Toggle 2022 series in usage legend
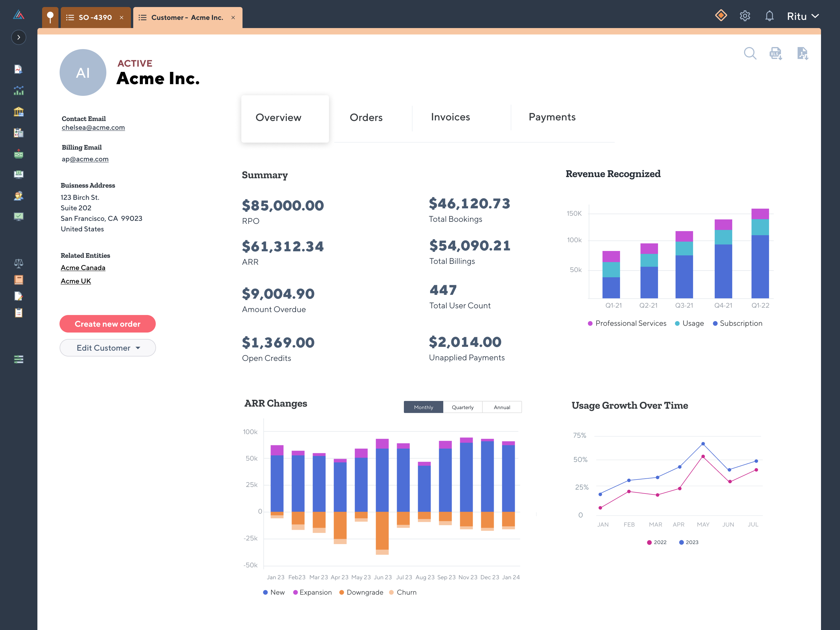This screenshot has height=630, width=840. (x=657, y=542)
